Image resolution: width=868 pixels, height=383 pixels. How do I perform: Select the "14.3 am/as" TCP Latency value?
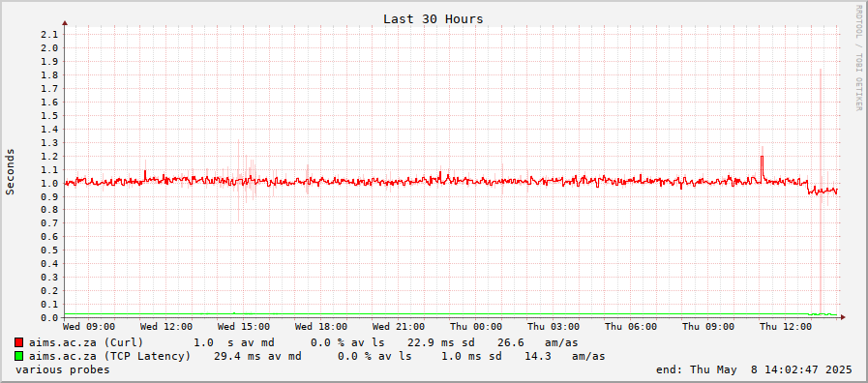pos(565,356)
